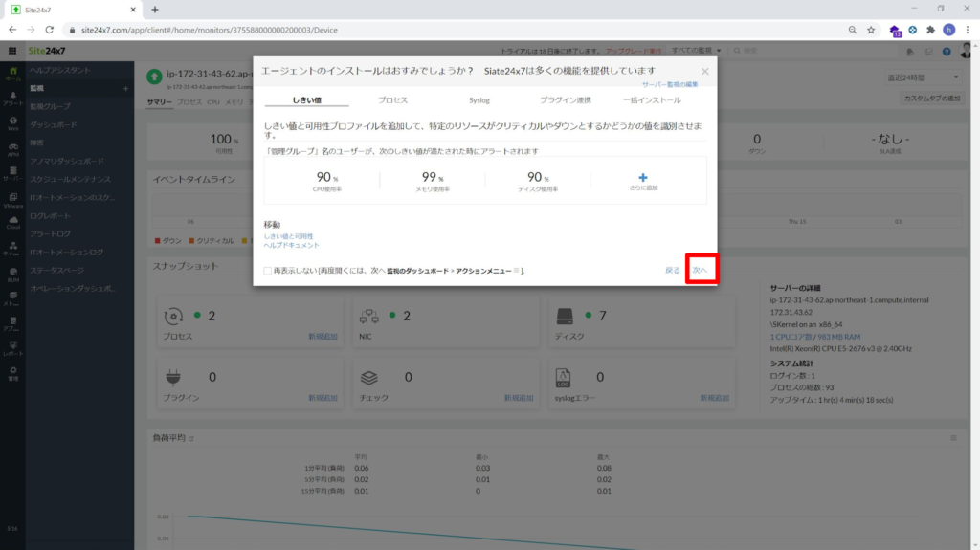
Task: Open APM section in sidebar
Action: pos(12,149)
